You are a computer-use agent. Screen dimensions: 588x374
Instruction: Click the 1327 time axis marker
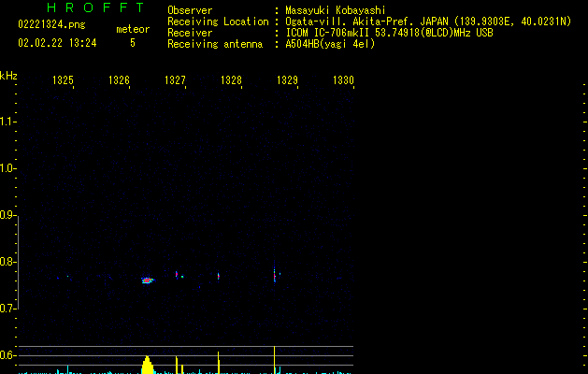175,80
